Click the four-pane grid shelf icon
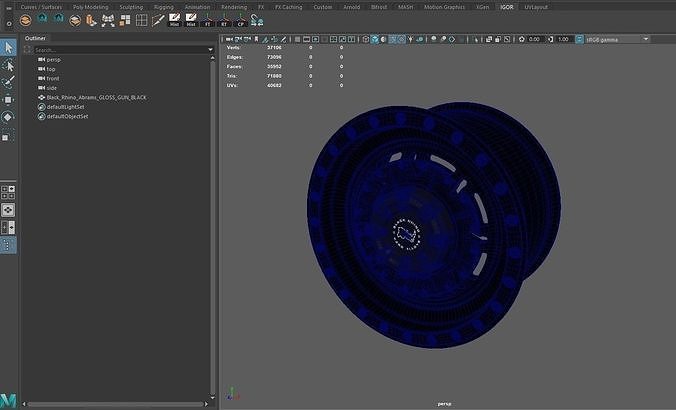The width and height of the screenshot is (676, 410). tap(141, 20)
